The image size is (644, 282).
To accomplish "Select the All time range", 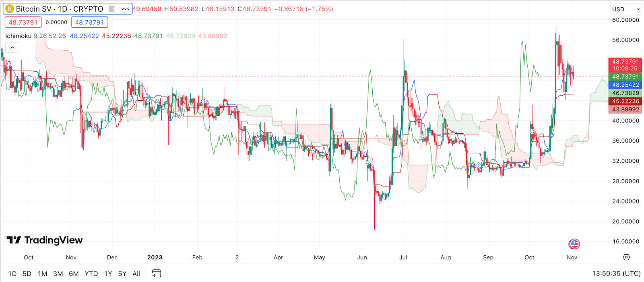I will click(x=136, y=274).
